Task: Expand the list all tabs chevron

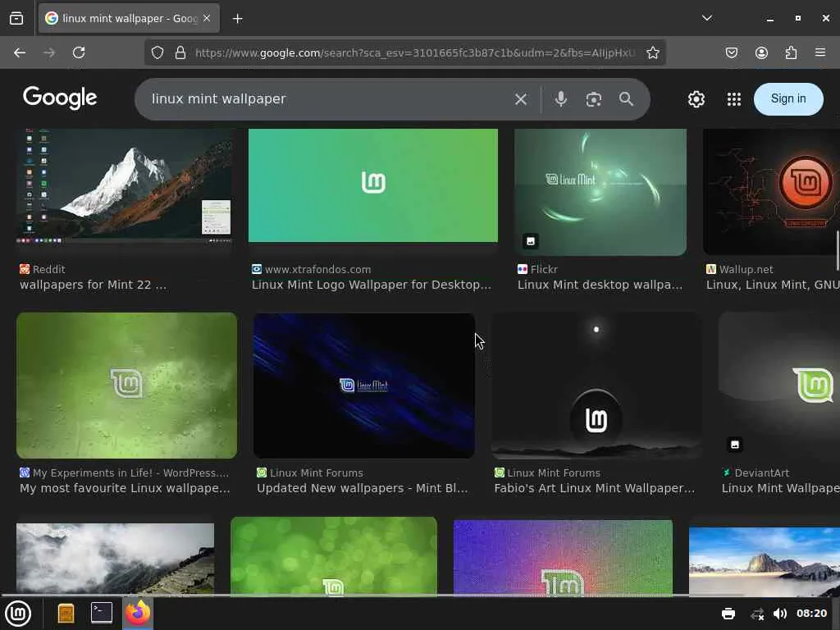Action: click(x=707, y=18)
